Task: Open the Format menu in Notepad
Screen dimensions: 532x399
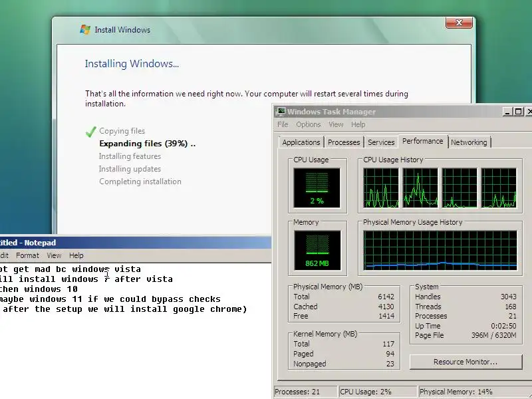Action: (27, 255)
